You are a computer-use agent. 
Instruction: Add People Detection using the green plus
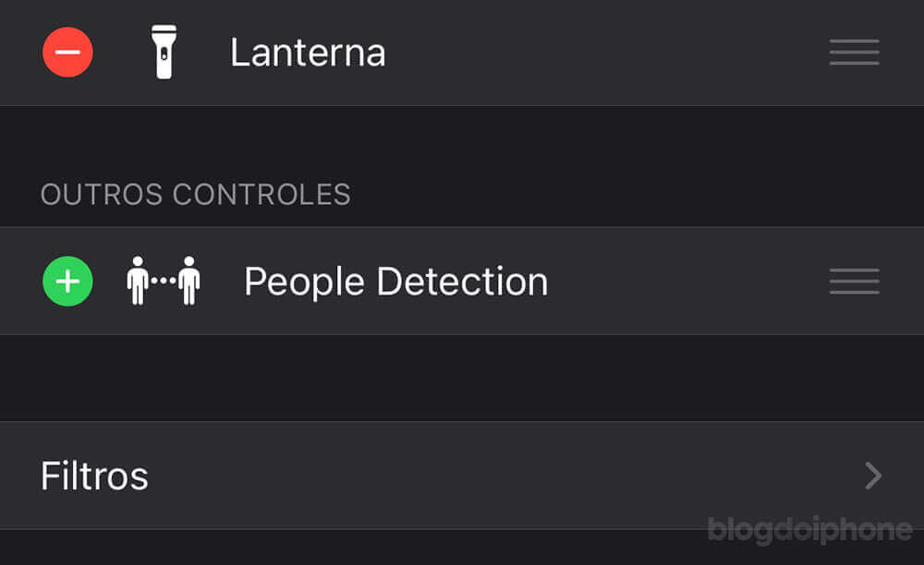coord(67,281)
